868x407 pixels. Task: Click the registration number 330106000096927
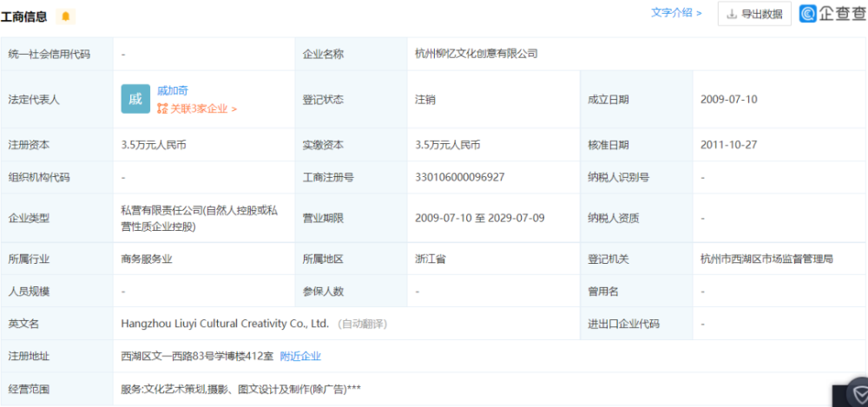tap(460, 177)
